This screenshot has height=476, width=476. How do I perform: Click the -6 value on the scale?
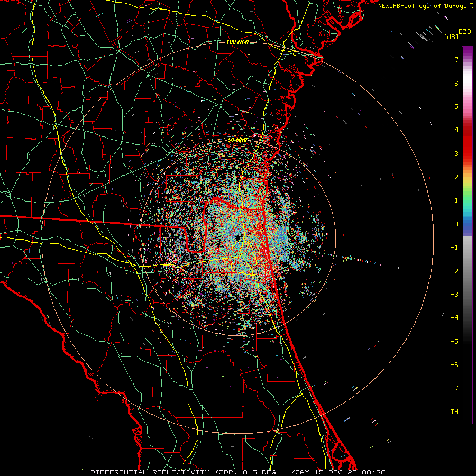tap(454, 365)
